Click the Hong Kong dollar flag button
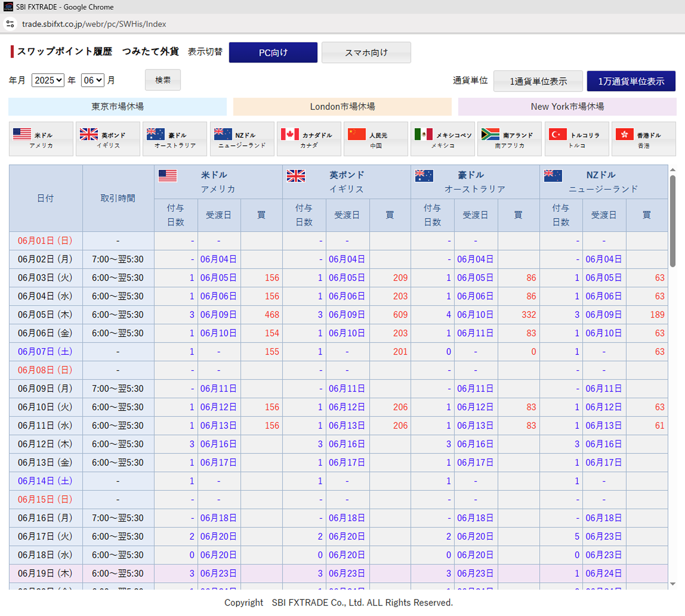Image resolution: width=685 pixels, height=616 pixels. pos(643,139)
